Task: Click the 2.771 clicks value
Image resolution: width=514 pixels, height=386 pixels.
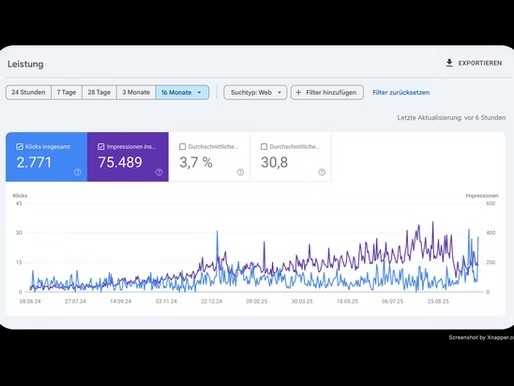Action: [x=34, y=162]
